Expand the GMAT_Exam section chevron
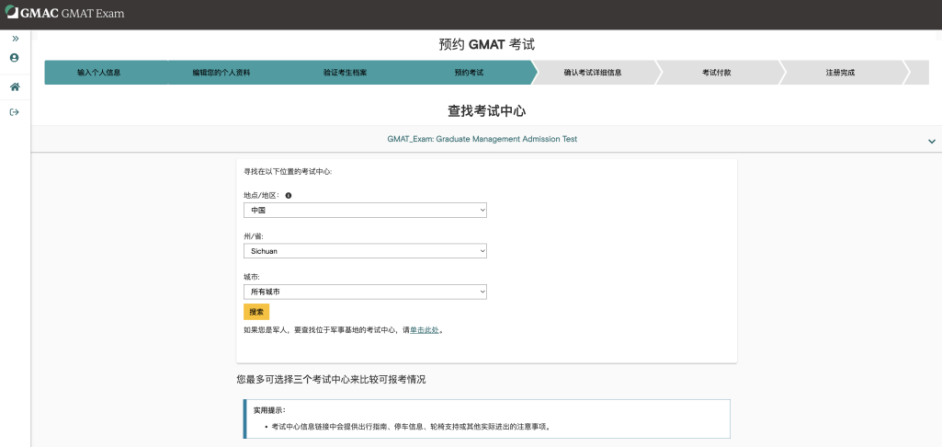The width and height of the screenshot is (942, 447). tap(931, 141)
